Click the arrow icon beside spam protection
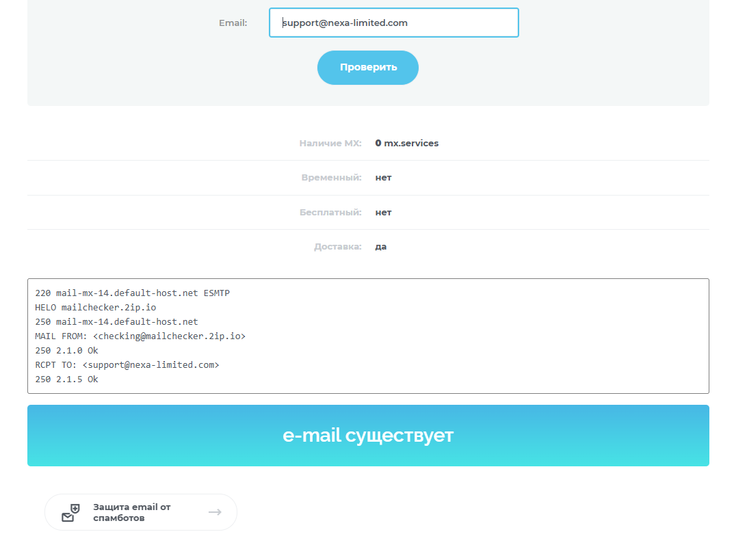This screenshot has height=560, width=734. 215,512
